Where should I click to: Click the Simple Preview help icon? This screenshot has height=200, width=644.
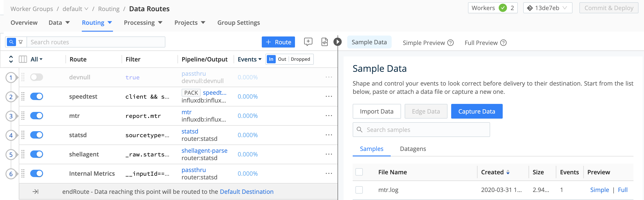pos(450,43)
